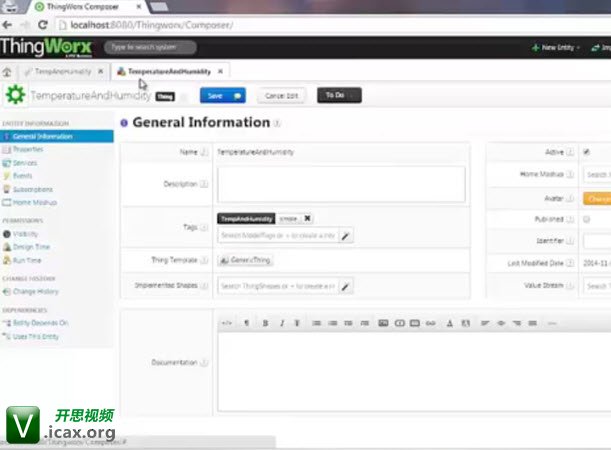Click the green gear entity icon
This screenshot has width=611, height=450.
[16, 95]
